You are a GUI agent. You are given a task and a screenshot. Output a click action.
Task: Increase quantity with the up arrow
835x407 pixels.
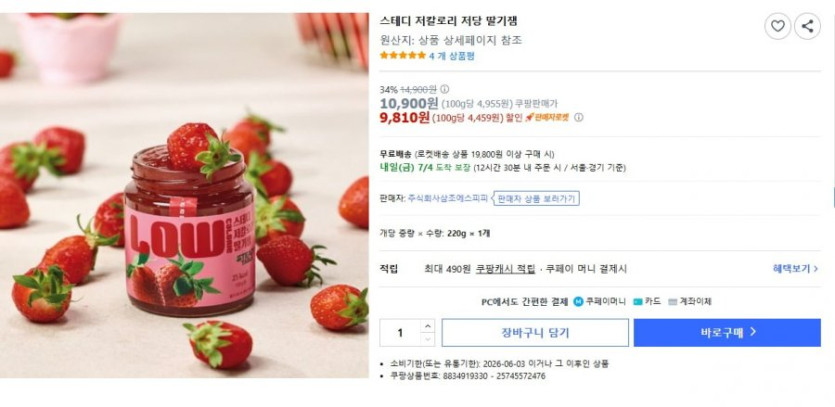(428, 326)
